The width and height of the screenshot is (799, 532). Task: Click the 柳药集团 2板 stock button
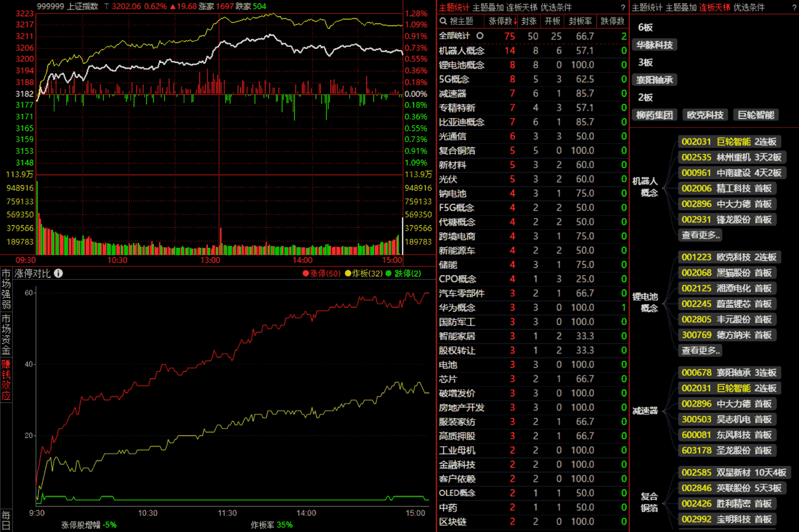point(656,115)
